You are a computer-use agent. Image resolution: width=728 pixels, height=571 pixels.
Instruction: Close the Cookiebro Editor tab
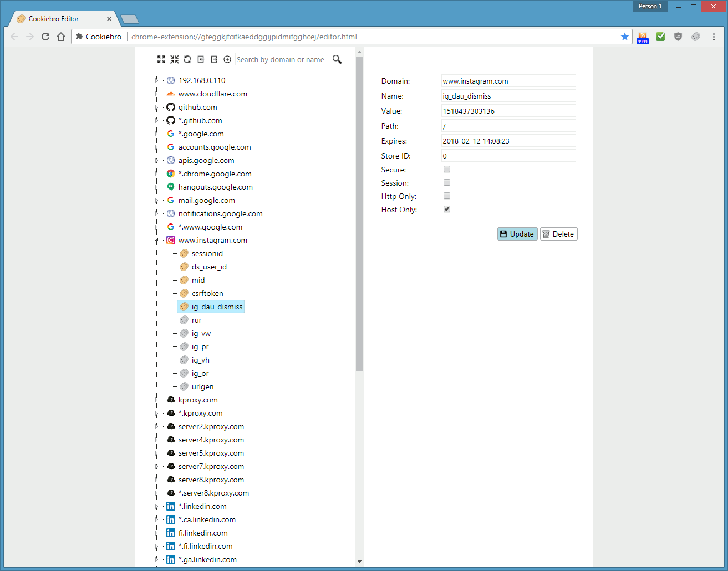coord(109,19)
